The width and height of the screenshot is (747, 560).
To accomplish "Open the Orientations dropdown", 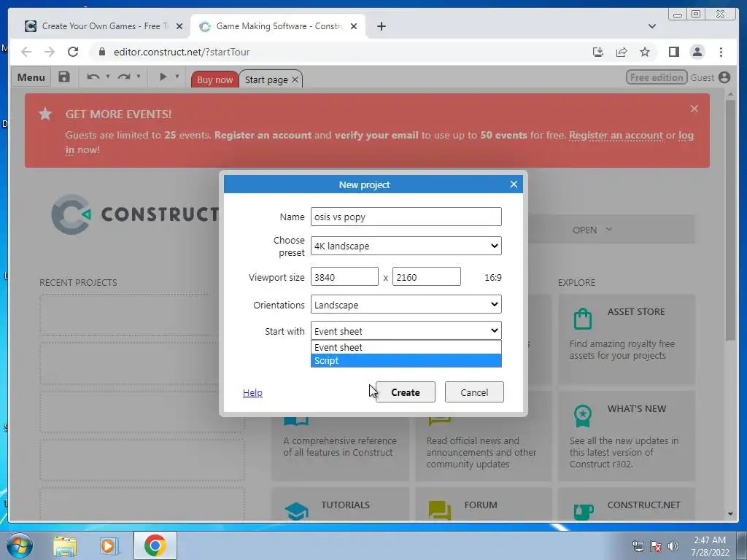I will (406, 304).
